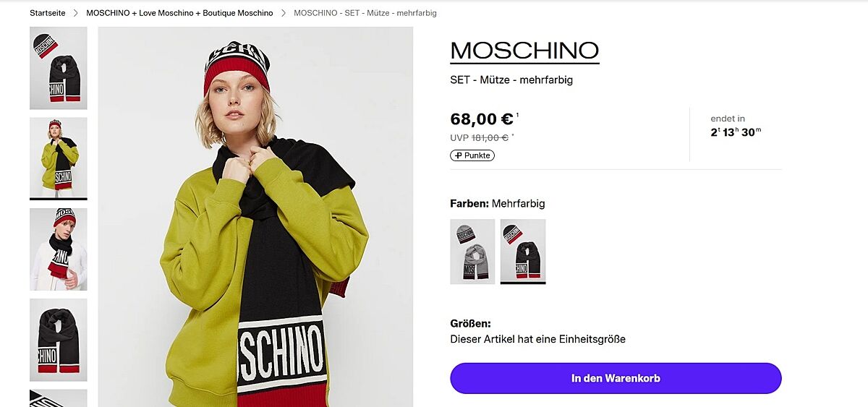The height and width of the screenshot is (407, 868).
Task: Click the crossed-out UVP 181,00 € price
Action: [490, 137]
